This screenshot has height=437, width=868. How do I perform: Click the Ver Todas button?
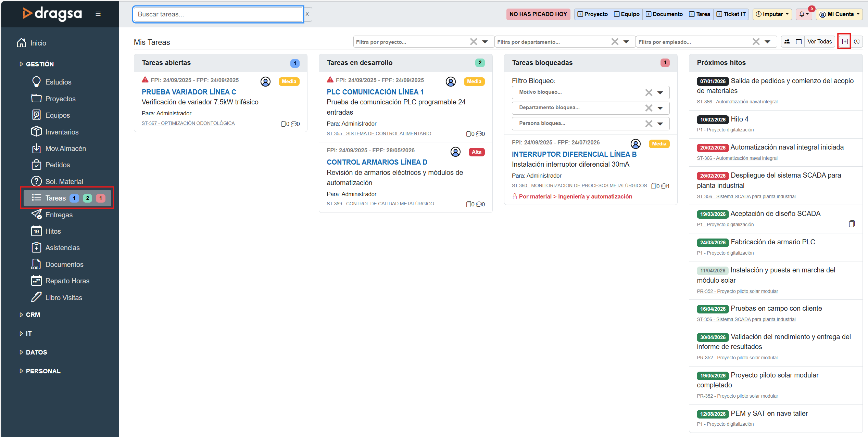point(819,42)
